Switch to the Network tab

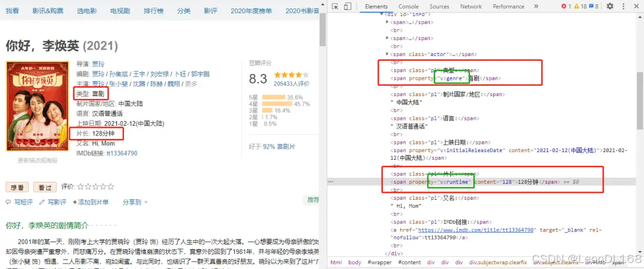(471, 6)
